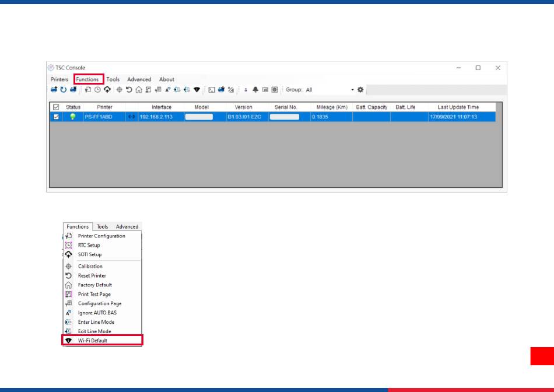
Task: Click the gear settings icon next to Group
Action: (360, 90)
